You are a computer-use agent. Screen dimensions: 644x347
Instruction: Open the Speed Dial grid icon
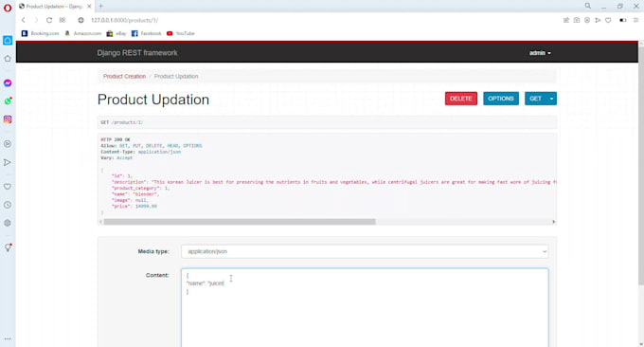(x=63, y=20)
